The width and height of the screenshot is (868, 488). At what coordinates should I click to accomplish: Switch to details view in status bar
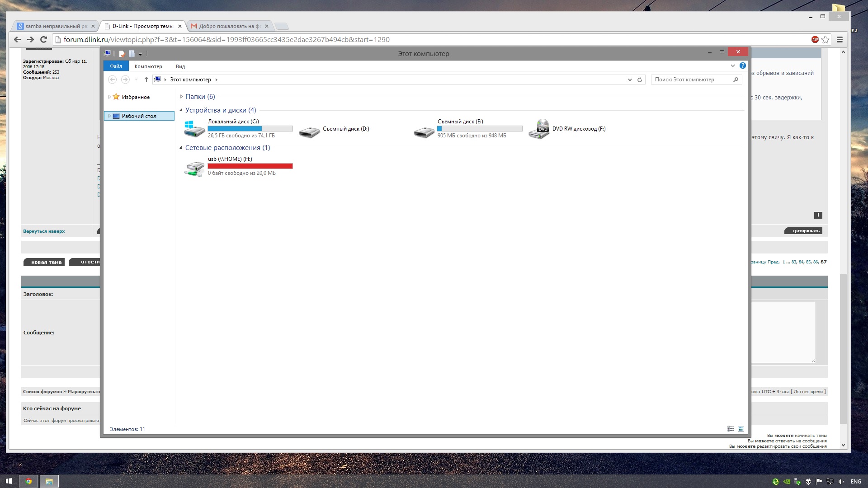click(731, 429)
